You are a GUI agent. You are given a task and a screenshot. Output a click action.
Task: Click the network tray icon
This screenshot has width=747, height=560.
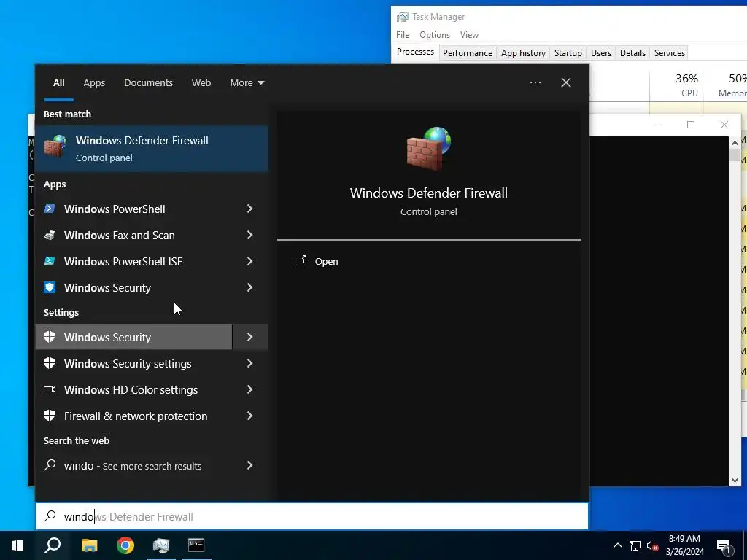coord(635,545)
